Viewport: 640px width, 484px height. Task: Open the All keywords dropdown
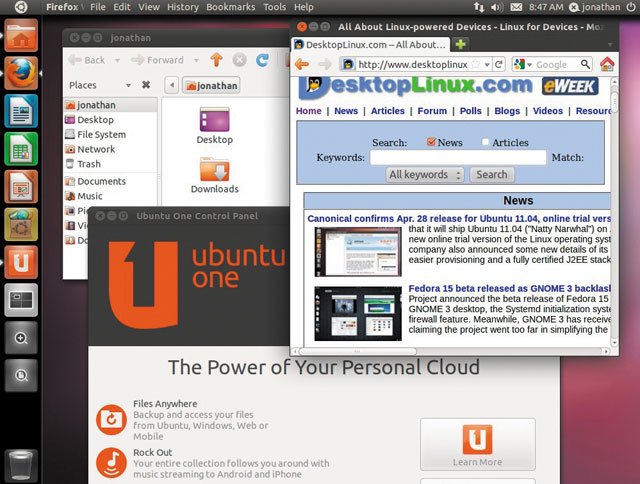point(424,175)
